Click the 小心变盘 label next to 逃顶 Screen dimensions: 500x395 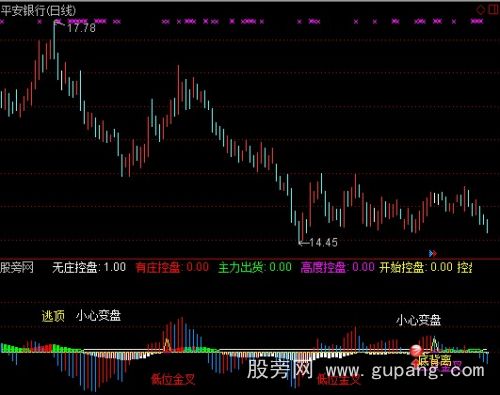tap(98, 315)
